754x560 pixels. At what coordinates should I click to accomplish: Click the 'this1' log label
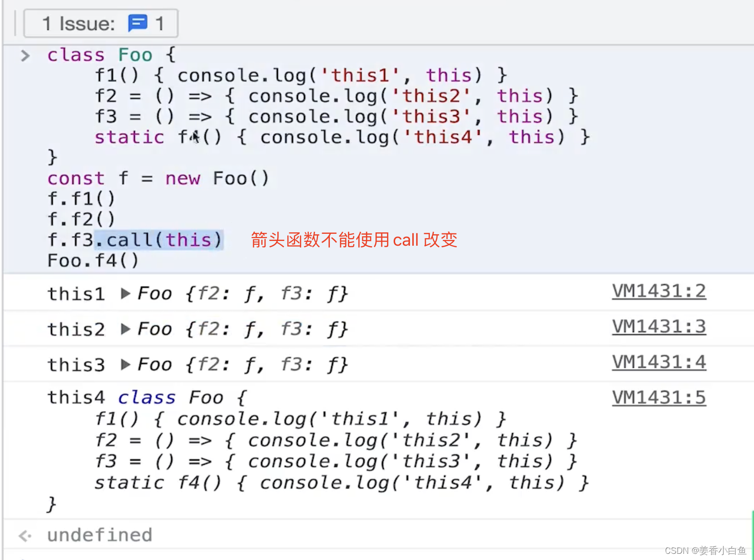tap(76, 294)
